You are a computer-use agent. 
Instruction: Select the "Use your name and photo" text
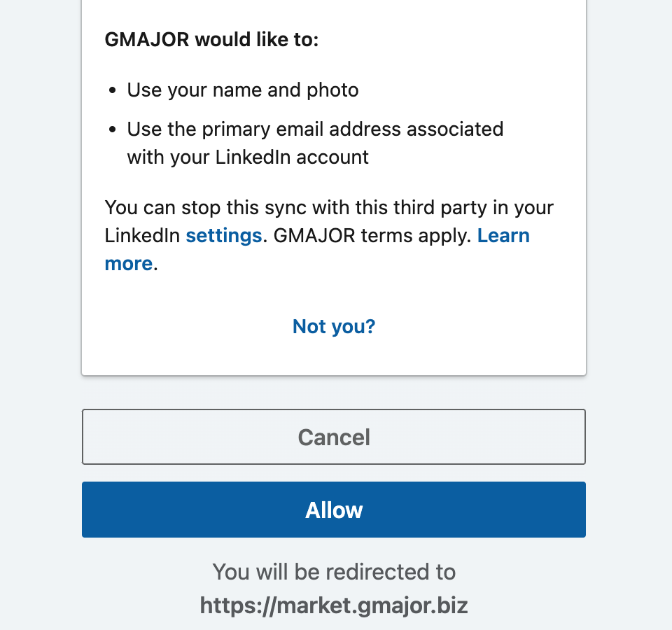pos(242,90)
